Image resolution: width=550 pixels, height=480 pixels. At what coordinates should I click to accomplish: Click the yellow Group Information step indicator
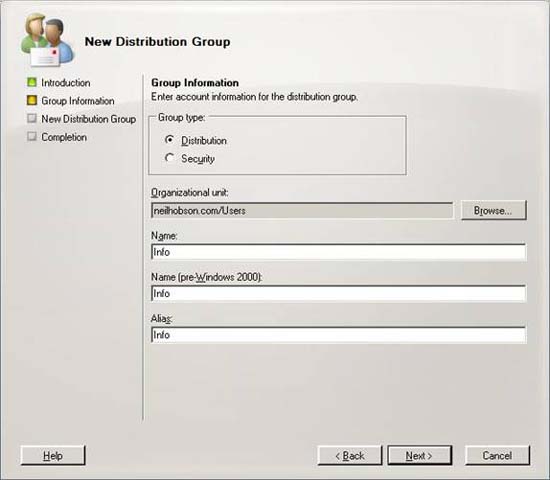point(32,100)
